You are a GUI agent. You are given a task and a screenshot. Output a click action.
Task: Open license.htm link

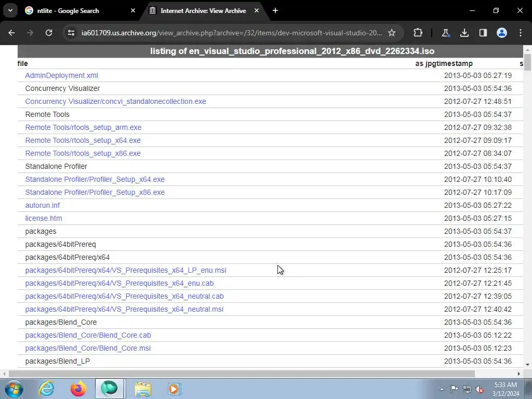pyautogui.click(x=44, y=218)
